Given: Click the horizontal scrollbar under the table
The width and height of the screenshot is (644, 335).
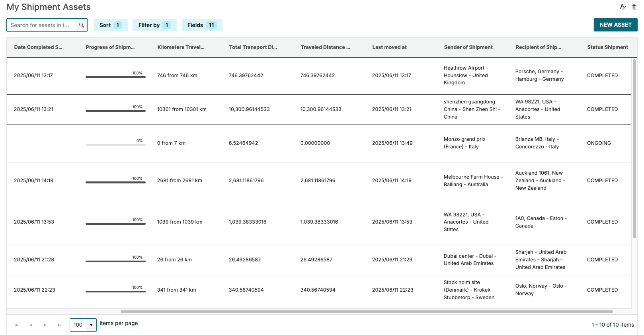Looking at the screenshot, I should [366, 312].
